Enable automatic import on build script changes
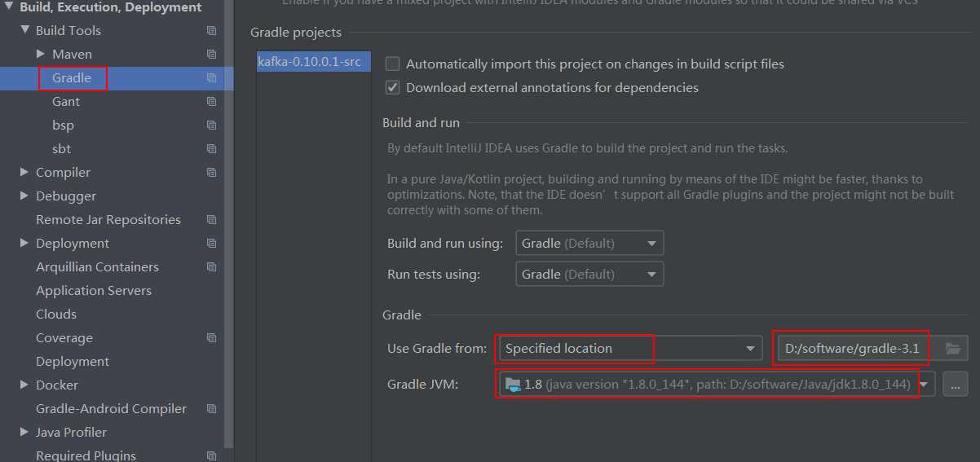980x462 pixels. pos(393,64)
